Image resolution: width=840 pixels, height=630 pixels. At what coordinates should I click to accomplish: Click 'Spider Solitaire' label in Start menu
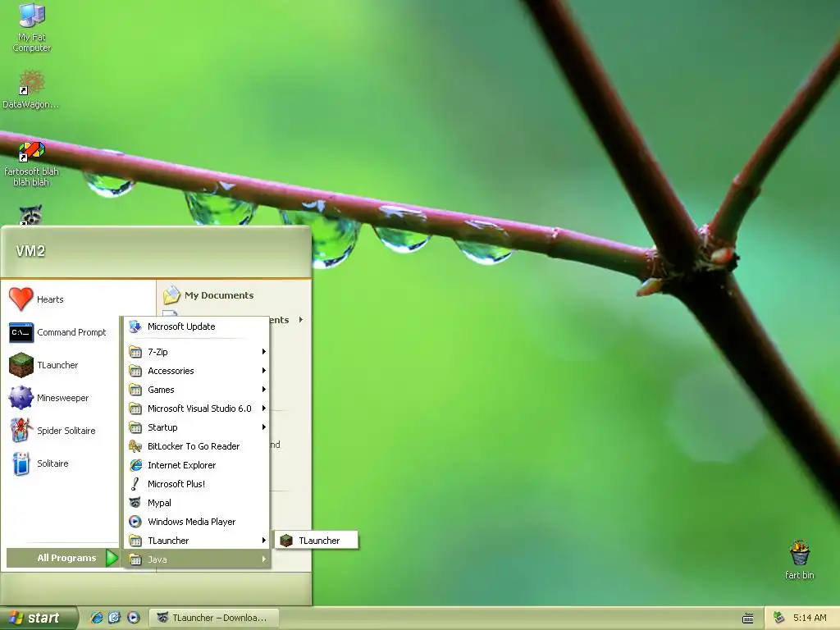pyautogui.click(x=66, y=430)
